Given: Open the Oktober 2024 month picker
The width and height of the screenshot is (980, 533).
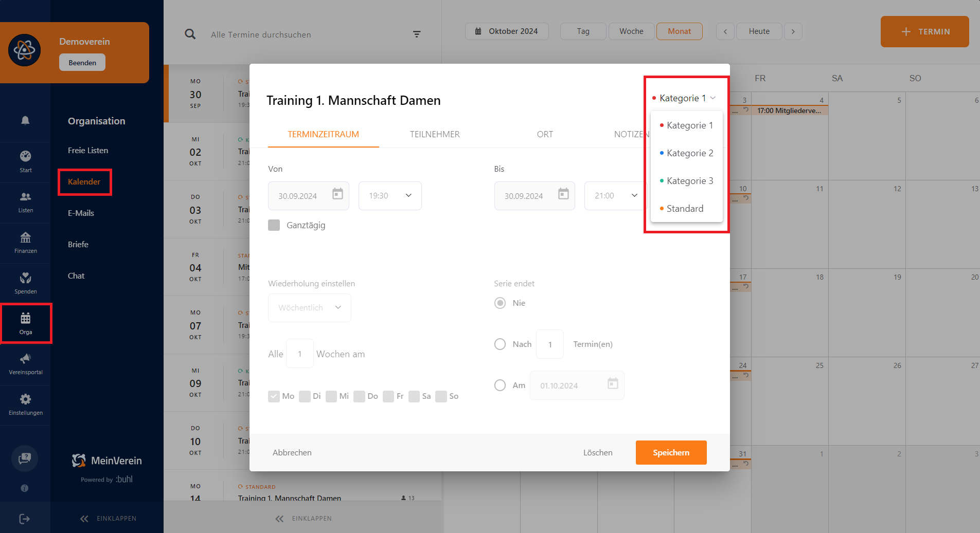Looking at the screenshot, I should [507, 31].
